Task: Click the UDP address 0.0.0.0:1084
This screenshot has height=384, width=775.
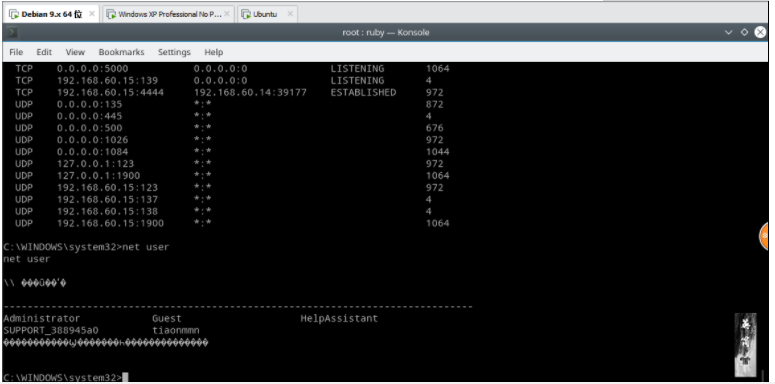Action: tap(92, 152)
